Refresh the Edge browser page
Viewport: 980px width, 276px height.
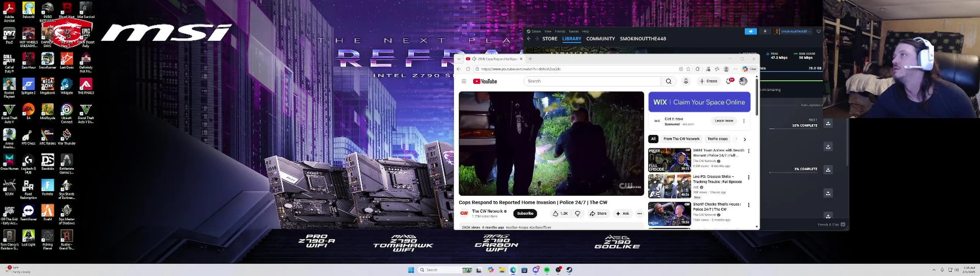click(x=468, y=69)
